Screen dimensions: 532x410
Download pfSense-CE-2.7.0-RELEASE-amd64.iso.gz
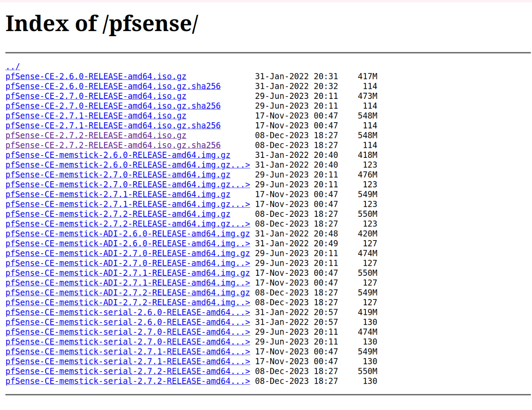coord(96,96)
